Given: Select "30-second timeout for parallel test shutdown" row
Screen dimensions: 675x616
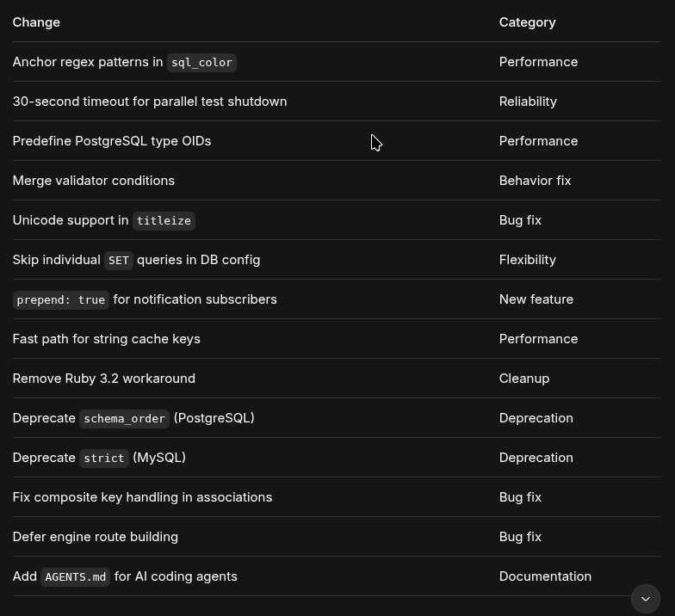Looking at the screenshot, I should coord(150,102).
